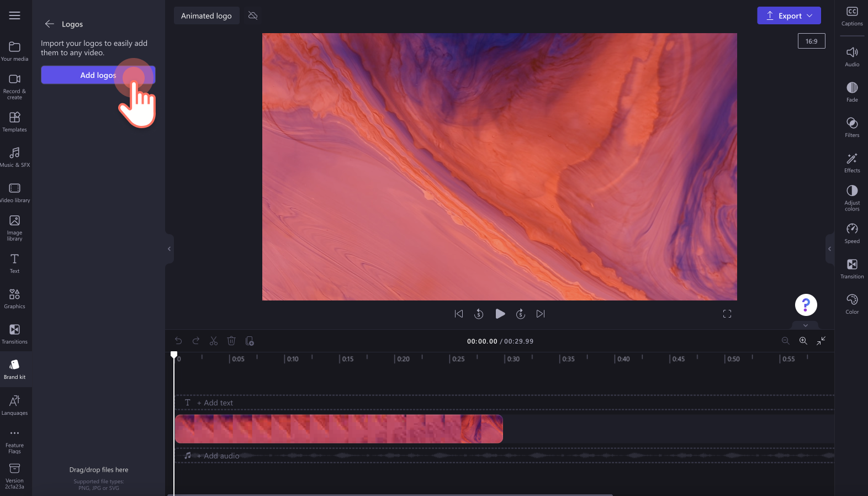The height and width of the screenshot is (496, 868).
Task: Fit timeline to screen
Action: [821, 341]
